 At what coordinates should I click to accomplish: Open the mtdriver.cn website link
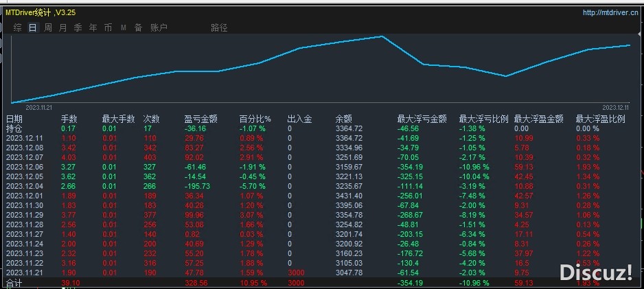(610, 12)
